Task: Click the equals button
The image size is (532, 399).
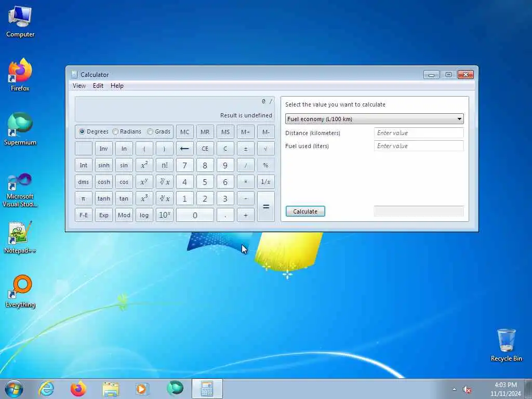Action: (265, 207)
